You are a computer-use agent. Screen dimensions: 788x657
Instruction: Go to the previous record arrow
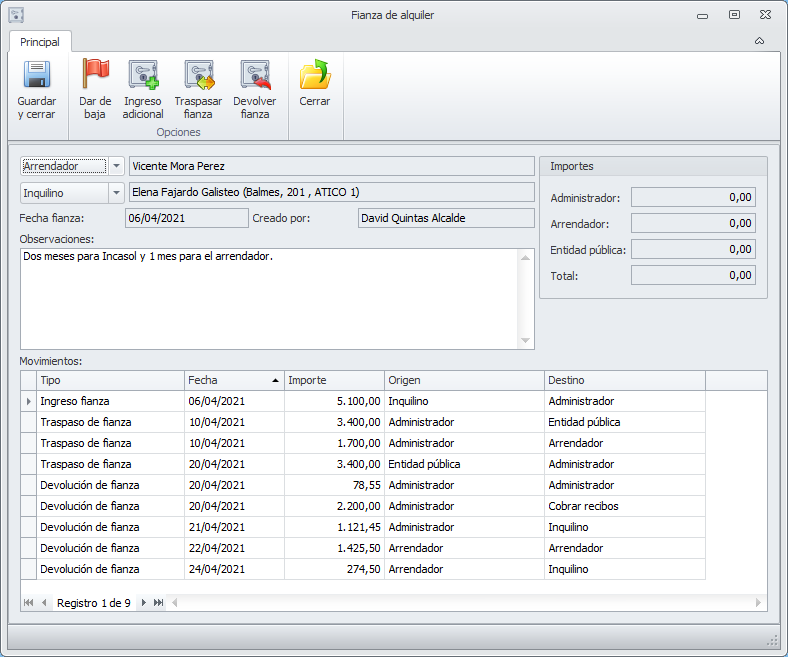click(x=44, y=603)
